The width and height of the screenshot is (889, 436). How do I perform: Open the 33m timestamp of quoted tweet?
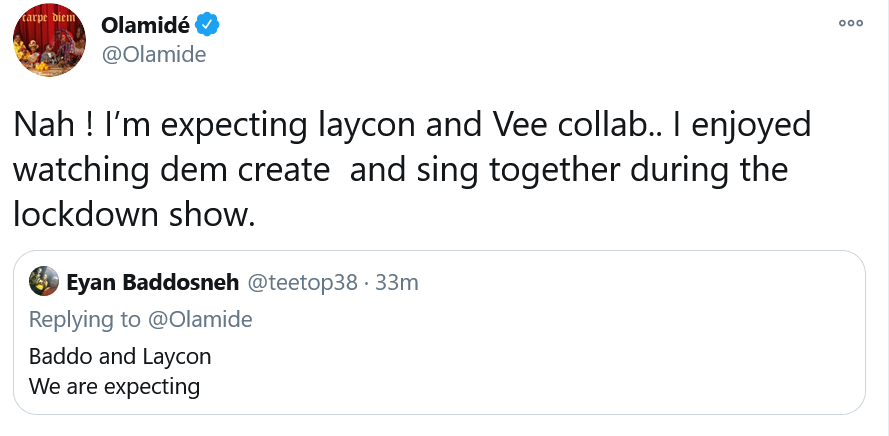point(397,282)
